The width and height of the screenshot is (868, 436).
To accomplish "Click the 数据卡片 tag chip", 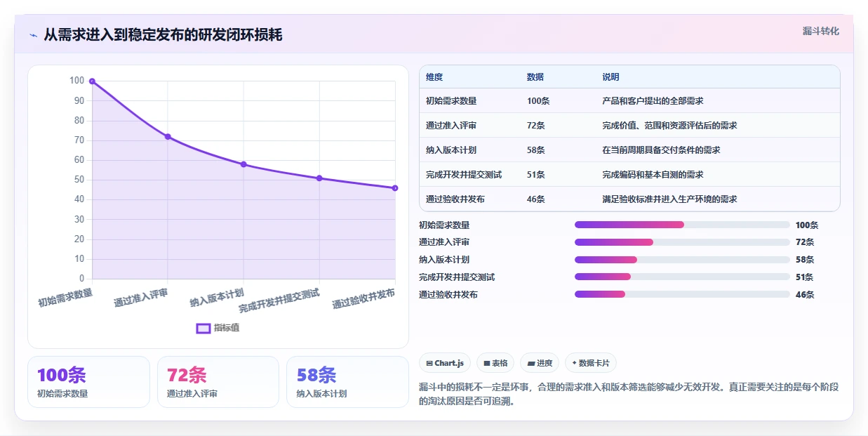I will click(591, 363).
